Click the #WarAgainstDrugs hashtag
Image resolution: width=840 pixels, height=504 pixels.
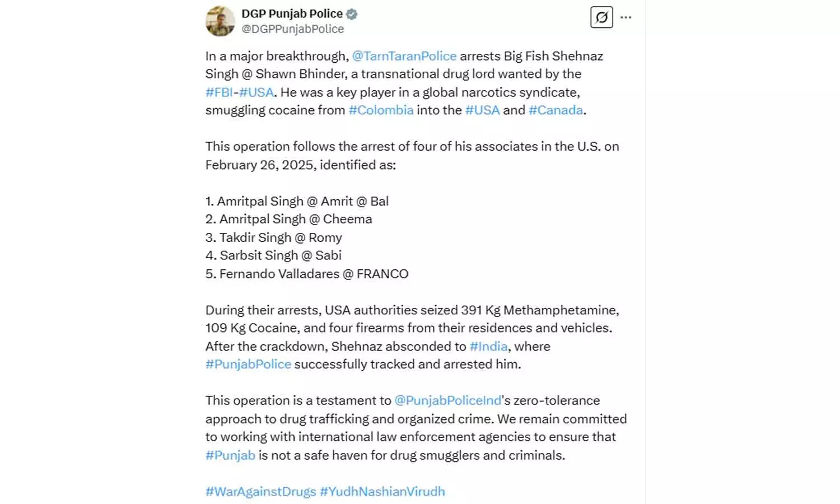coord(260,492)
